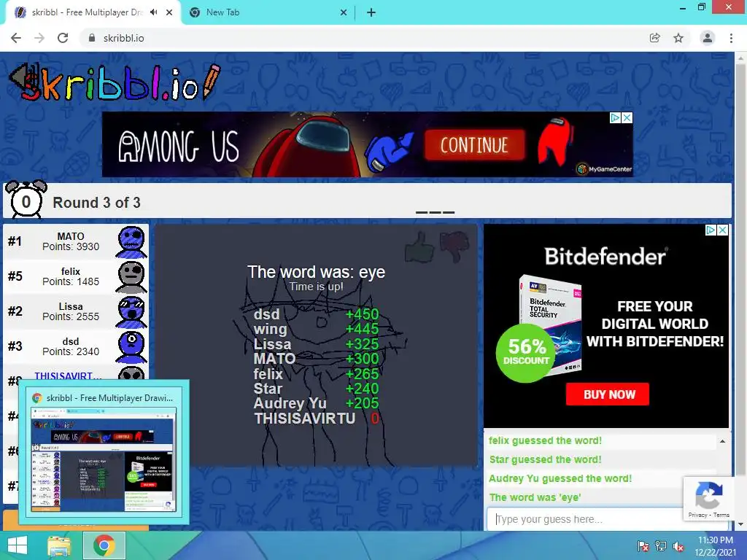Screen dimensions: 747x560
Task: Switch to the New Tab tab
Action: coord(268,12)
